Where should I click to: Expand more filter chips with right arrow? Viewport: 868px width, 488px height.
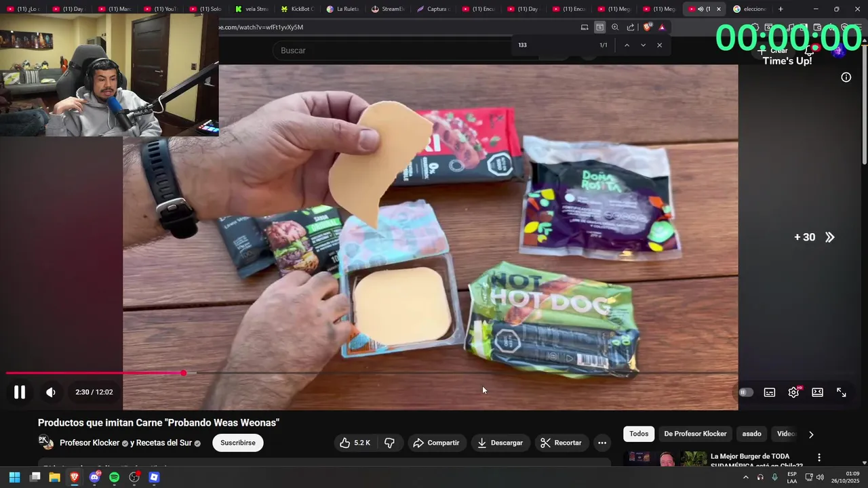pos(811,434)
